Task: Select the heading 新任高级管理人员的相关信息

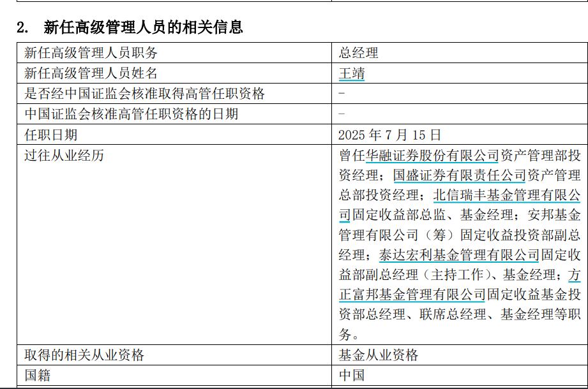Action: 143,27
